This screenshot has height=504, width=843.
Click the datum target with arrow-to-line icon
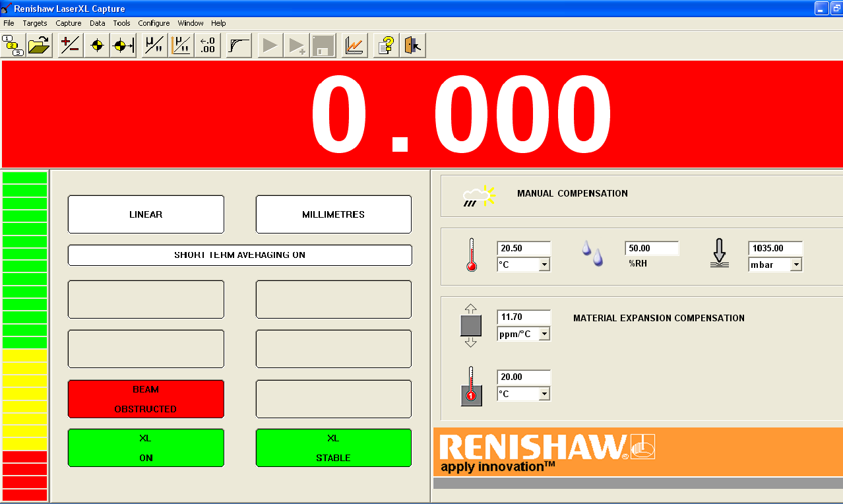click(x=123, y=46)
